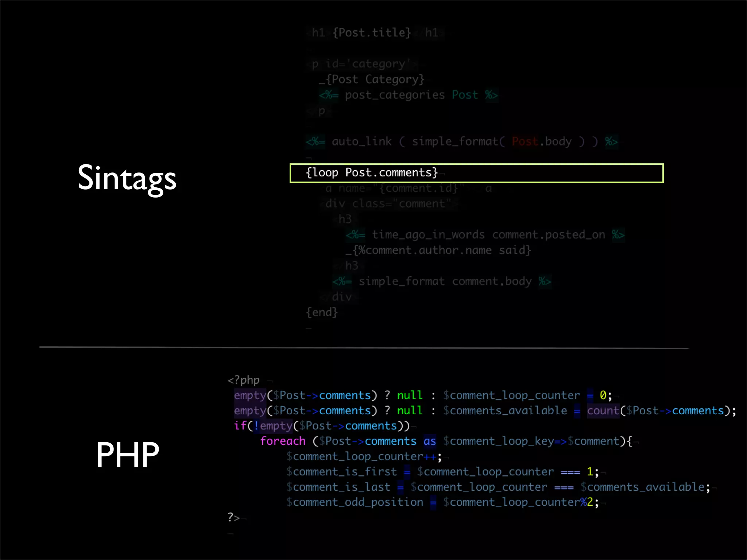Click the '_{%comment.author.name said}' line
The width and height of the screenshot is (747, 560).
pyautogui.click(x=438, y=250)
